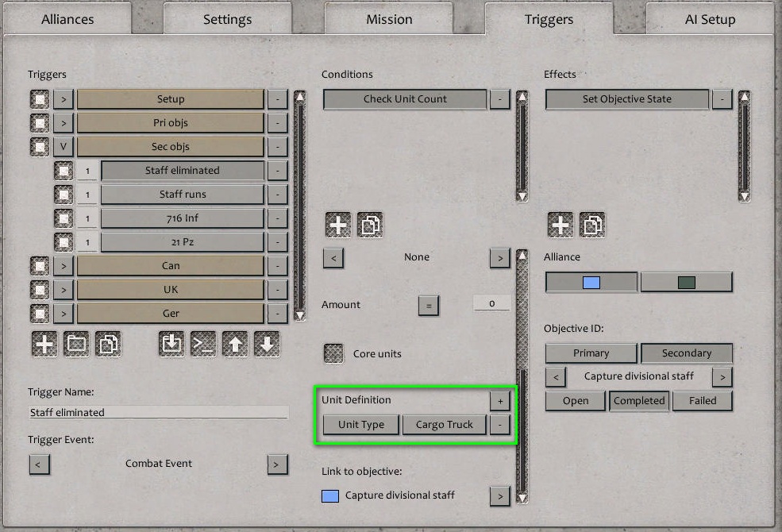This screenshot has width=782, height=532.
Task: Click the Trigger Name field
Action: click(159, 412)
